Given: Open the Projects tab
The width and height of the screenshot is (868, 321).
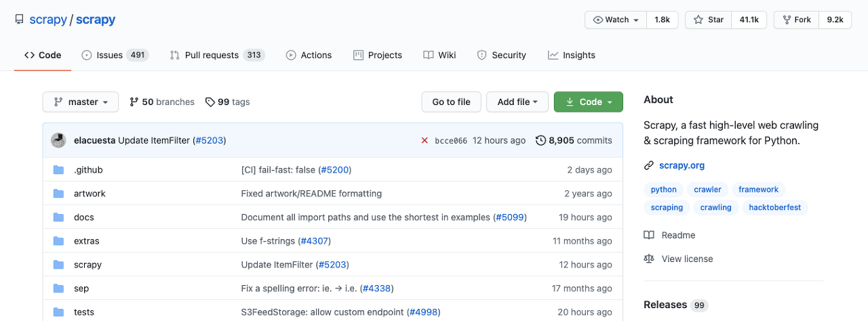Looking at the screenshot, I should coord(378,55).
